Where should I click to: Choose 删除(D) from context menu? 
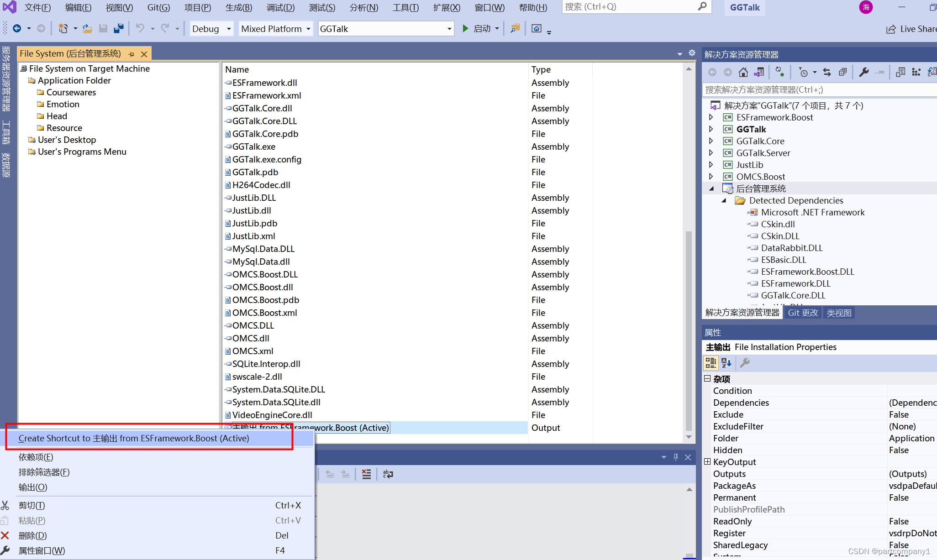tap(32, 535)
